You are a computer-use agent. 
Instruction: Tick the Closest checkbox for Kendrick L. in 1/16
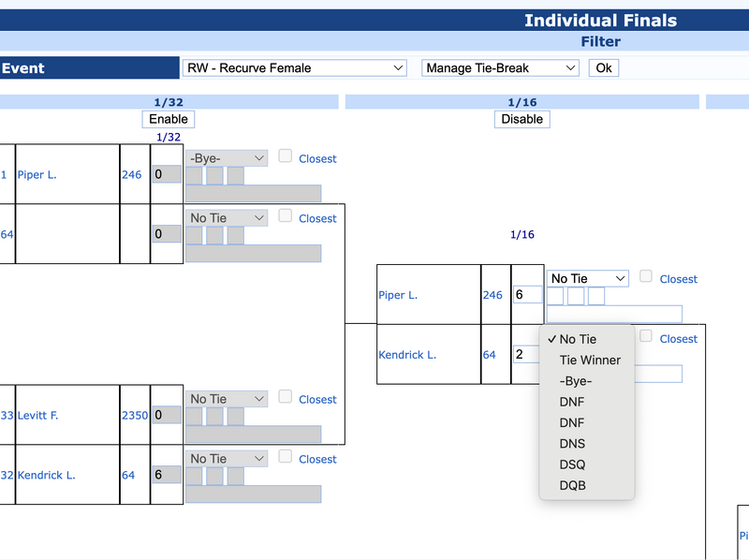(646, 336)
